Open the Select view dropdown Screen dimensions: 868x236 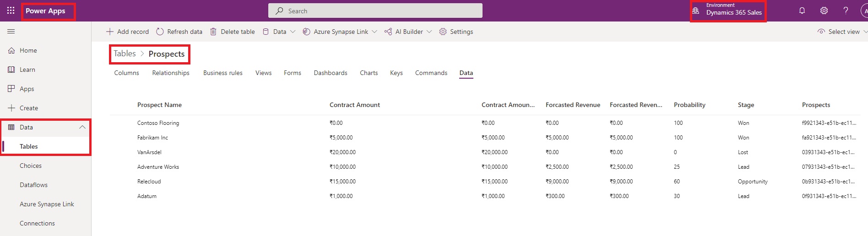pos(842,32)
